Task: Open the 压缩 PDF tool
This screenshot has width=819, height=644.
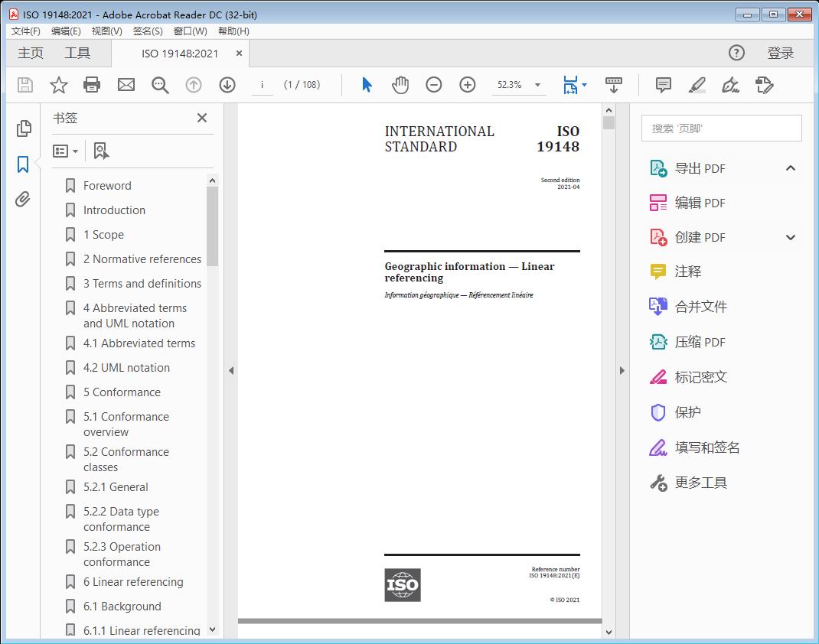Action: (x=701, y=342)
